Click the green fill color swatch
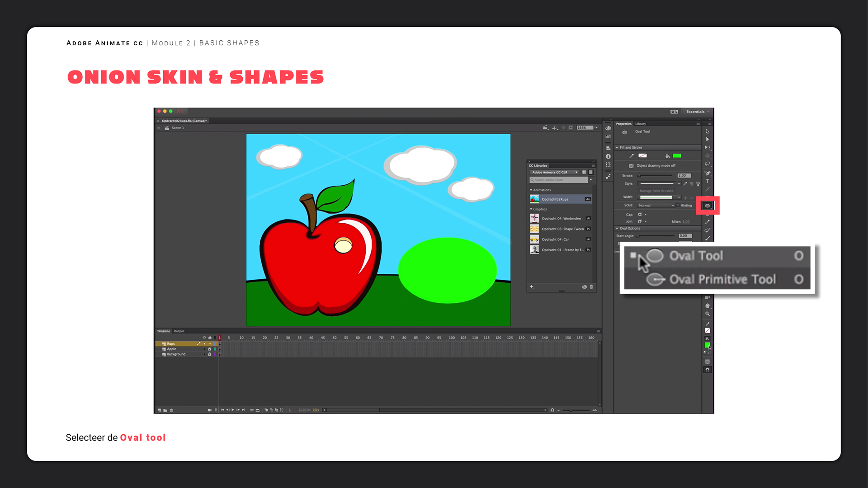 tap(677, 155)
